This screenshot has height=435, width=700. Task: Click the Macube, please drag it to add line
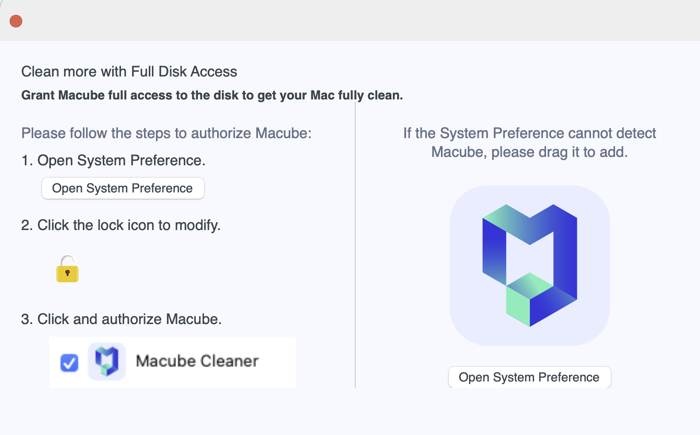click(x=529, y=152)
